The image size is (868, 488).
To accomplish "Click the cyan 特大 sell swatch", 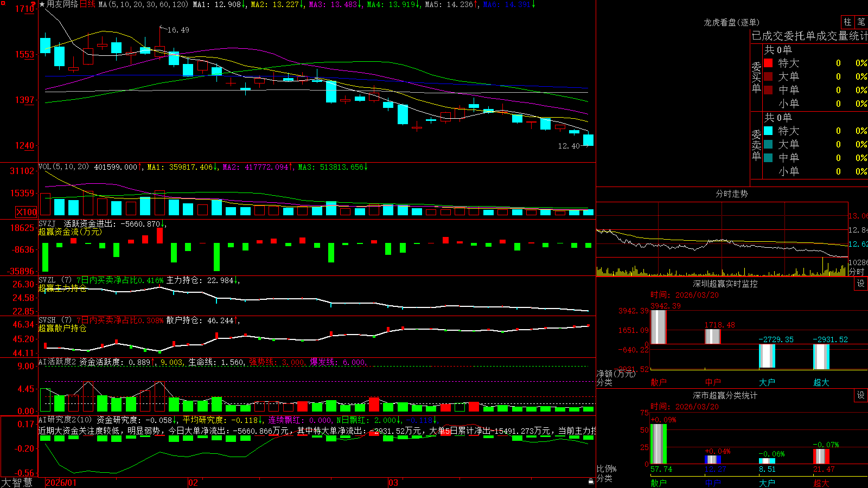I will (768, 131).
